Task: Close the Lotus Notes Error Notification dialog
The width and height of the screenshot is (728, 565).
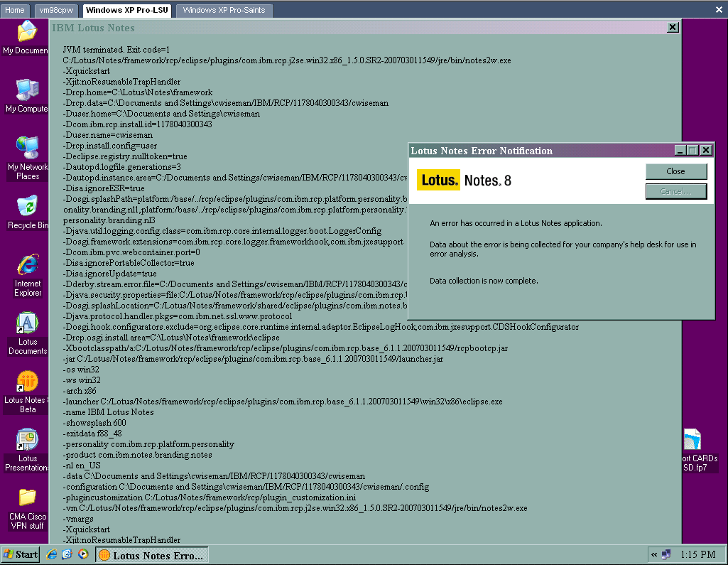Action: click(x=706, y=150)
